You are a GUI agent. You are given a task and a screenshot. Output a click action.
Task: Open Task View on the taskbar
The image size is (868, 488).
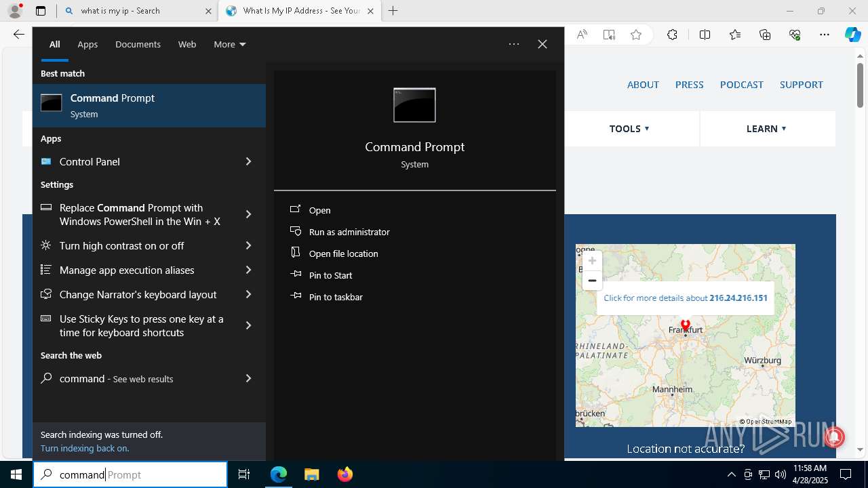tap(244, 474)
